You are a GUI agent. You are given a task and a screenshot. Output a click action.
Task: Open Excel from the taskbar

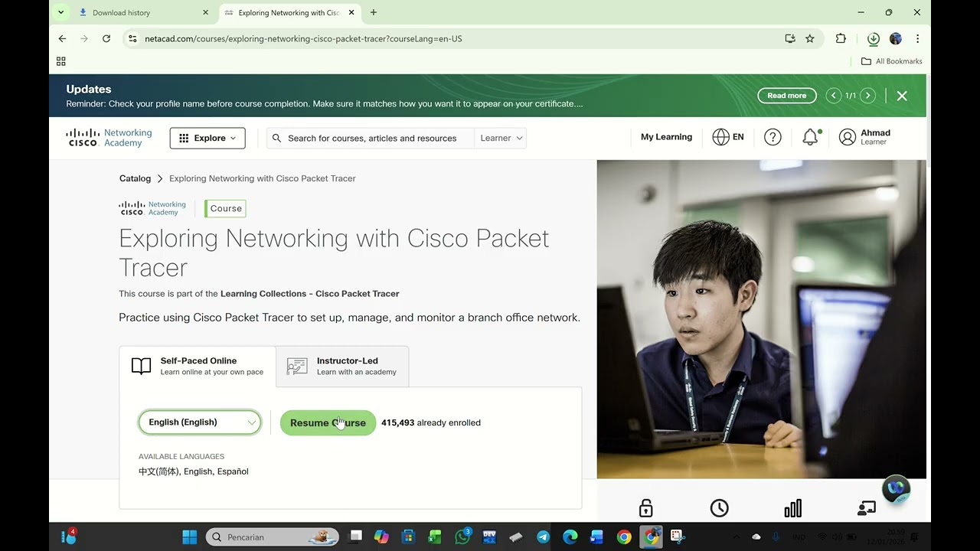pyautogui.click(x=435, y=537)
